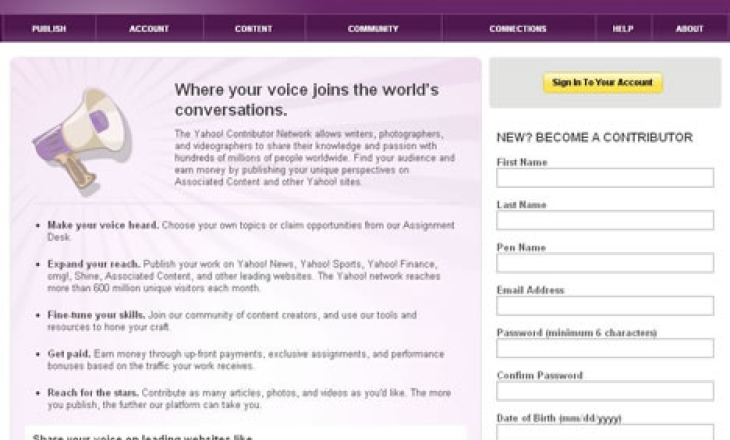The width and height of the screenshot is (730, 440).
Task: Focus the Confirm Password field
Action: pos(605,391)
